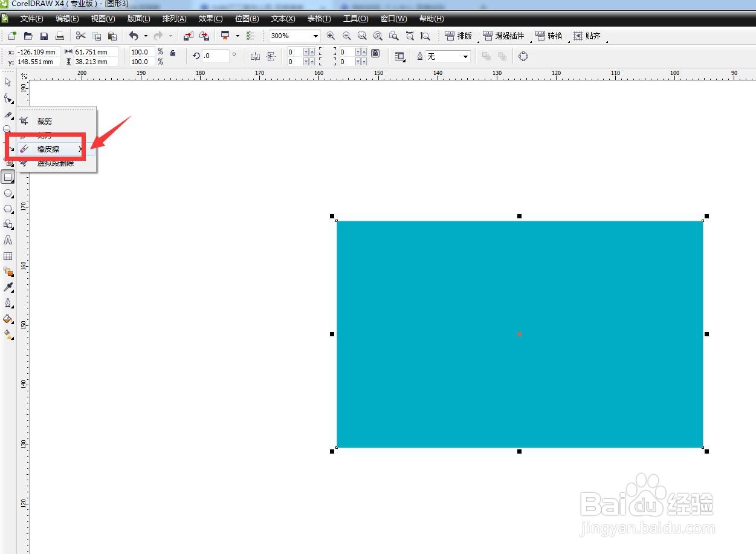This screenshot has width=756, height=554.
Task: Select the Eyedropper tool
Action: (8, 287)
